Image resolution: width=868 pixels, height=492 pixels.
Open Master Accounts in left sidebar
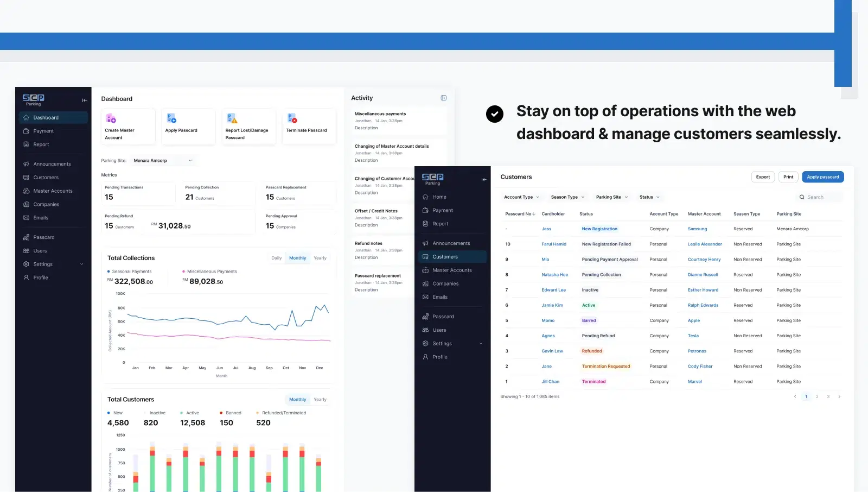click(x=53, y=191)
